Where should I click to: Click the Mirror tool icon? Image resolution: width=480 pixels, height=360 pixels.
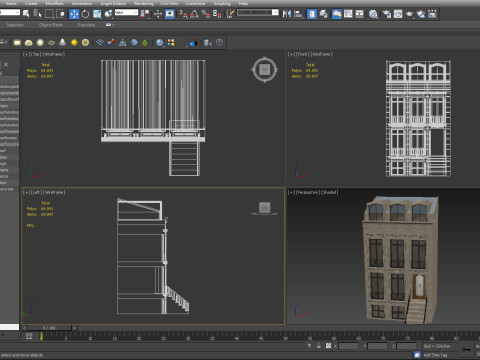(x=287, y=14)
